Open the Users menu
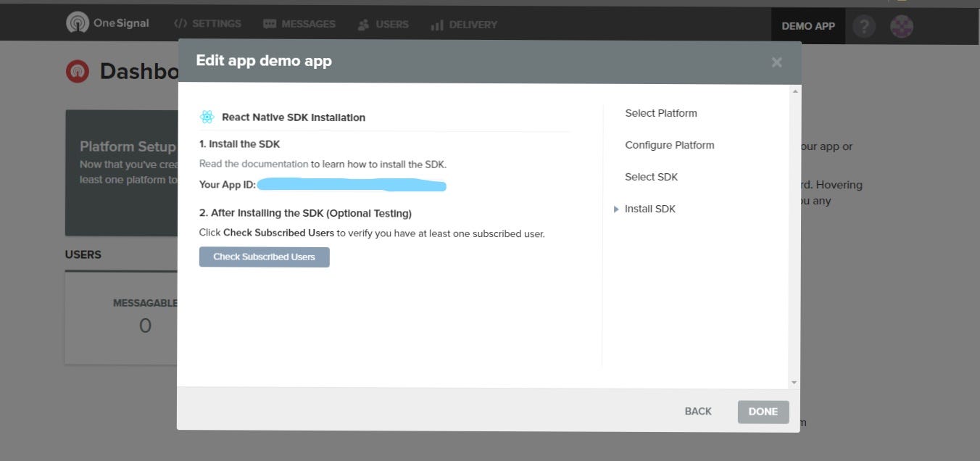 point(383,25)
